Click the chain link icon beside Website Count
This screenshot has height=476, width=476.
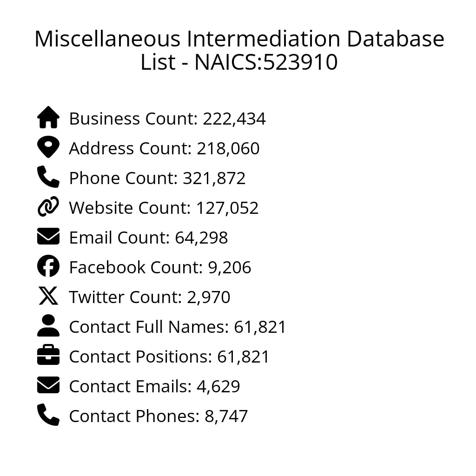48,207
